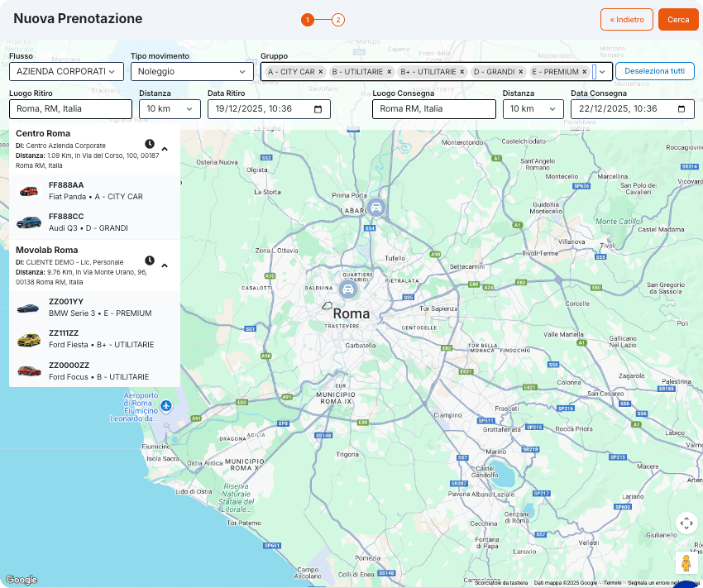Click the Cerca button

point(678,20)
